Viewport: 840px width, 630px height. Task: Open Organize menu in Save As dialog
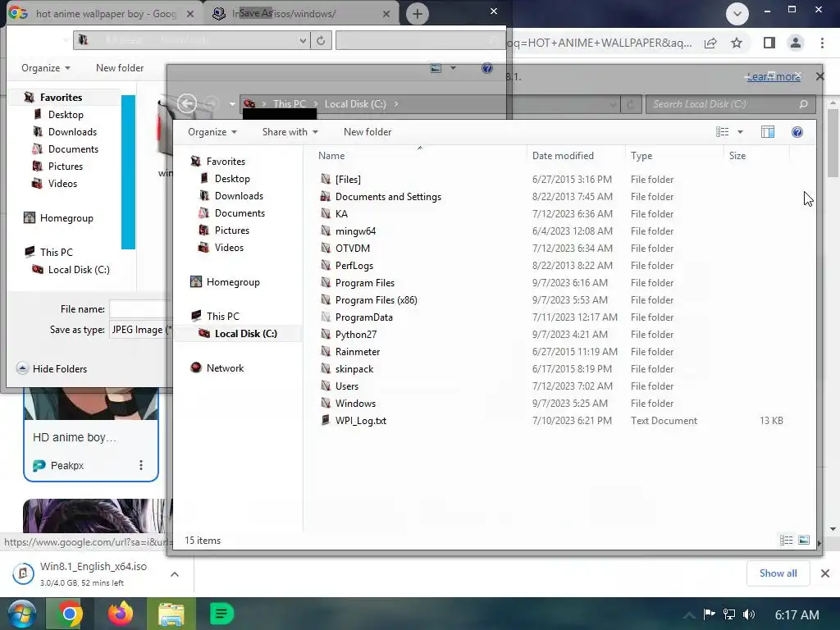tap(46, 68)
